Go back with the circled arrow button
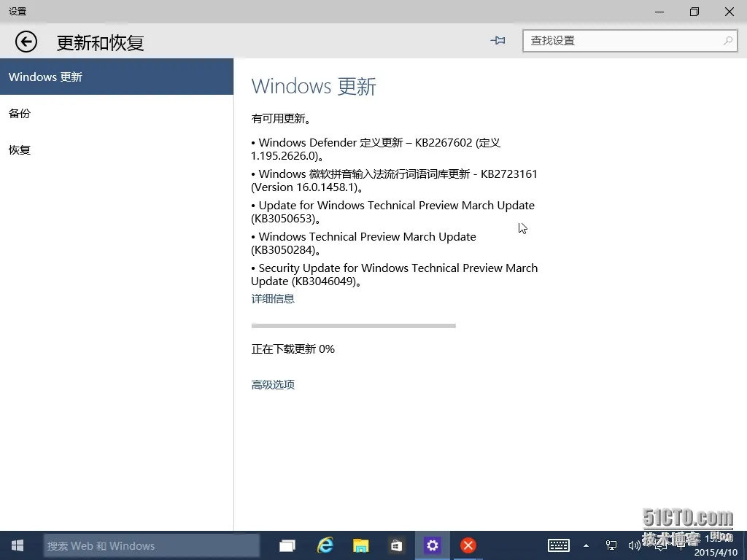747x560 pixels. coord(26,42)
